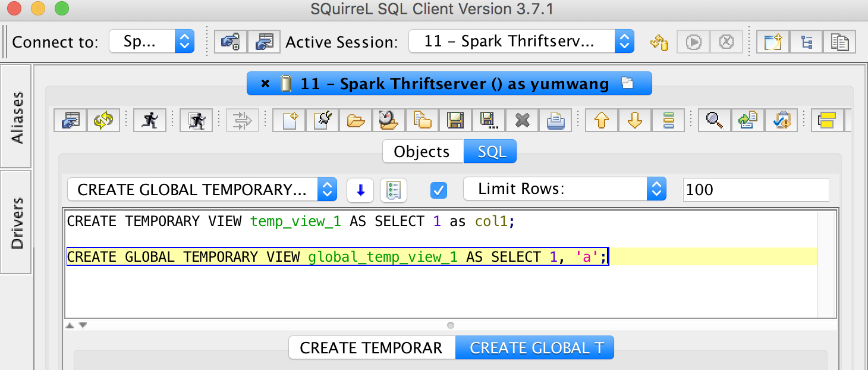Click the session properties icon in session toolbar
Viewport: 868px width, 370px height.
[70, 120]
